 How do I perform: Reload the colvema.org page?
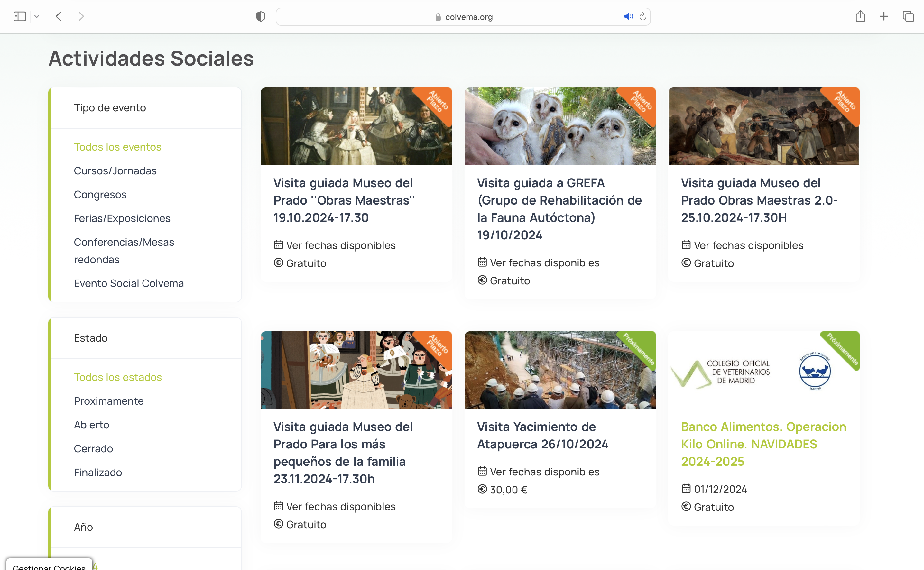tap(643, 17)
